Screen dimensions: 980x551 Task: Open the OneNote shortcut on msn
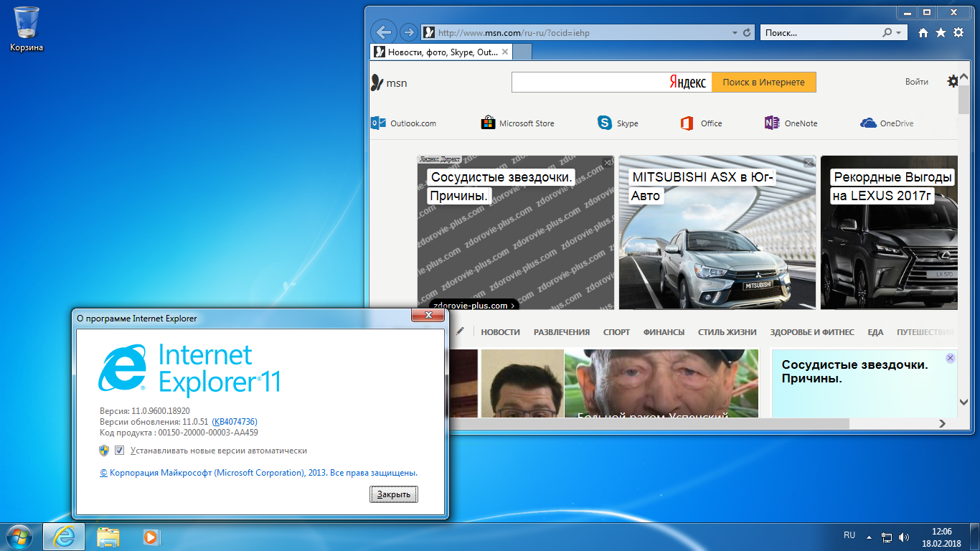791,123
